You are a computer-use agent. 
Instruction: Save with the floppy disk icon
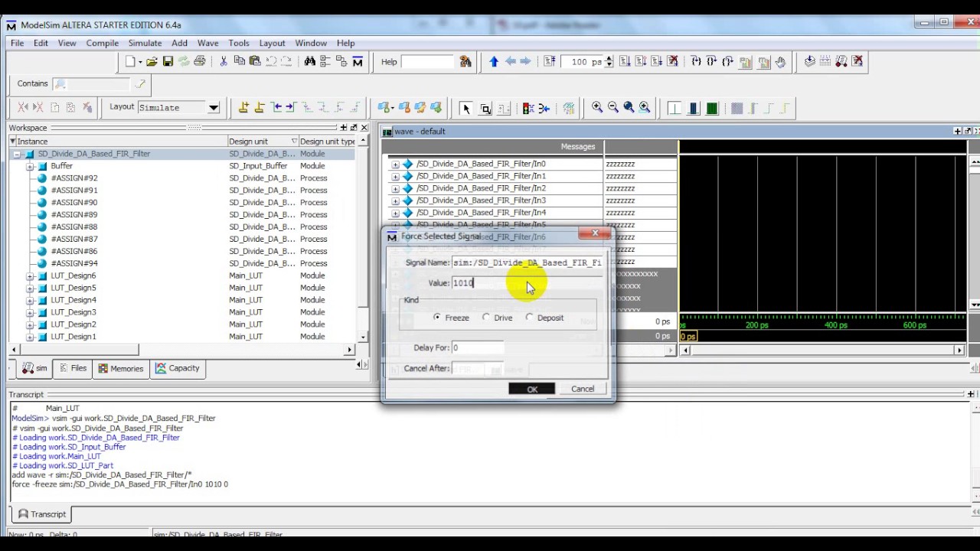click(x=168, y=62)
